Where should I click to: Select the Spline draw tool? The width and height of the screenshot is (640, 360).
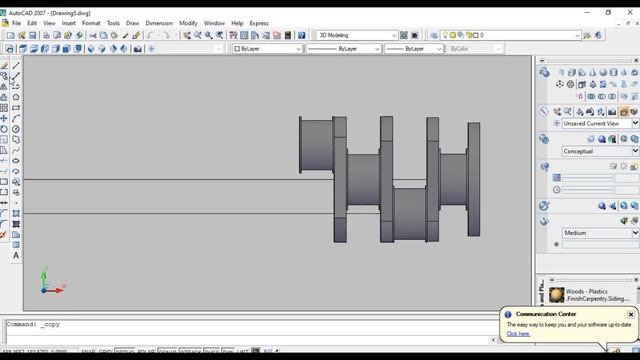pos(16,150)
